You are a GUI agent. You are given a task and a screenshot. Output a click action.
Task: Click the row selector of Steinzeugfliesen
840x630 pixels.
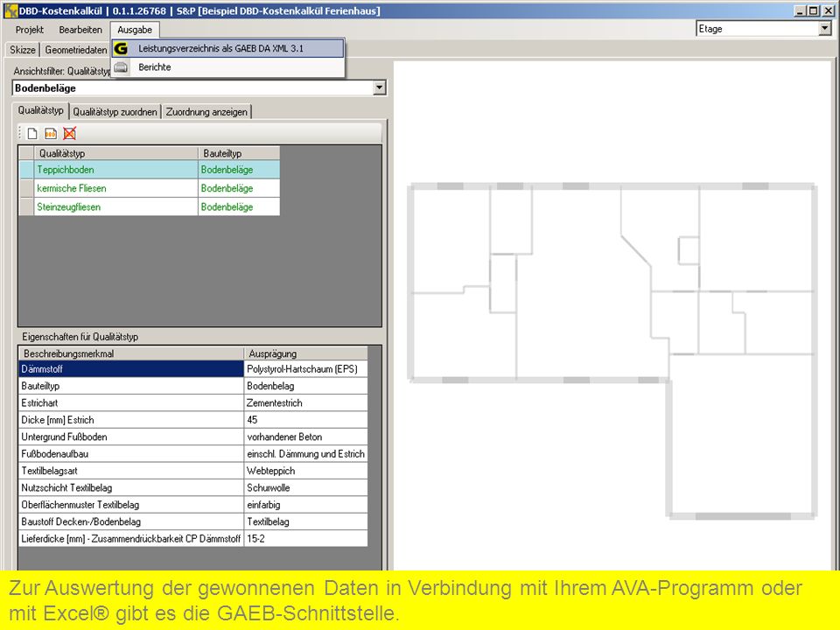coord(26,206)
